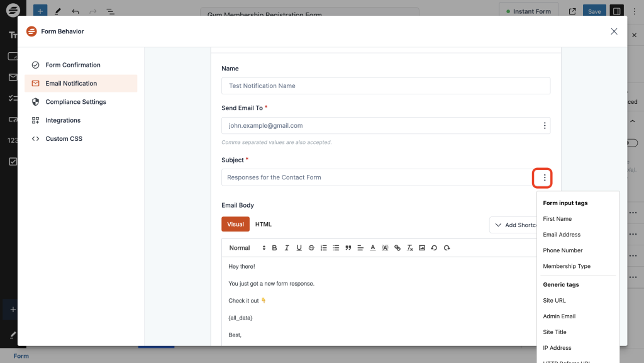
Task: Switch to the HTML editor tab
Action: coord(263,225)
